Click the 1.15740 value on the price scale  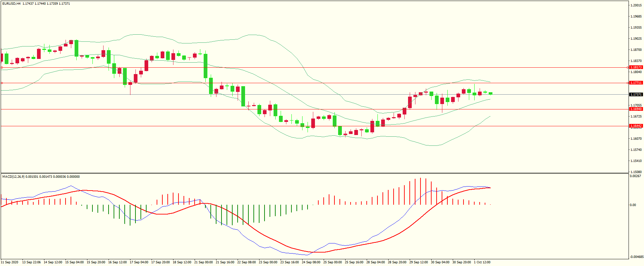coord(636,150)
